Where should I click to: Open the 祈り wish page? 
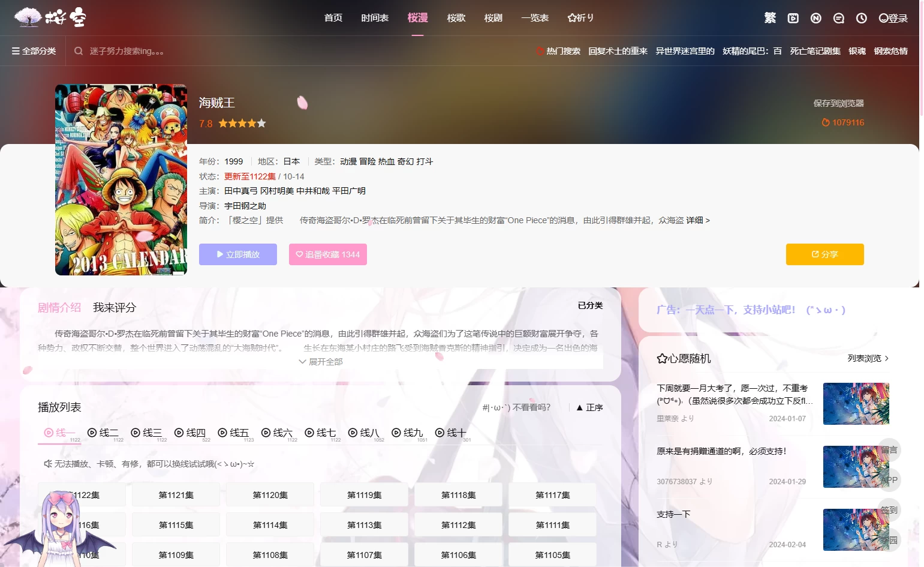pos(580,18)
